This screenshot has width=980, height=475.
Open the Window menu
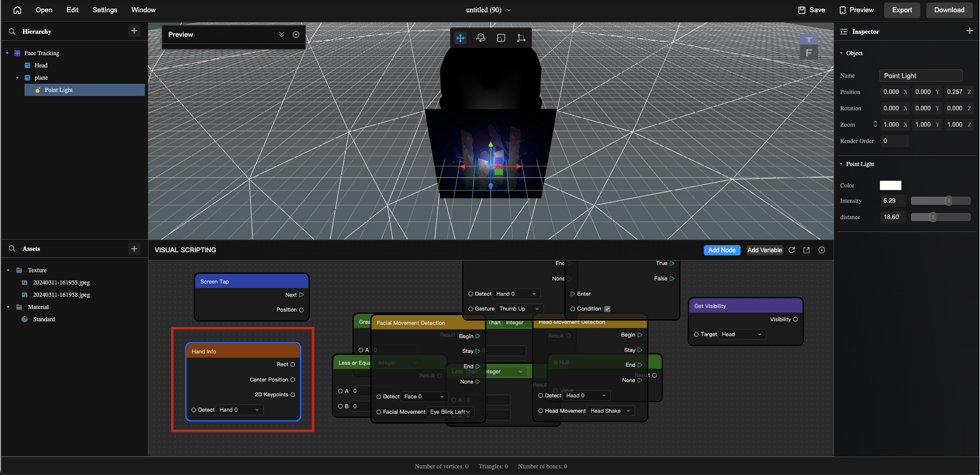[x=143, y=10]
